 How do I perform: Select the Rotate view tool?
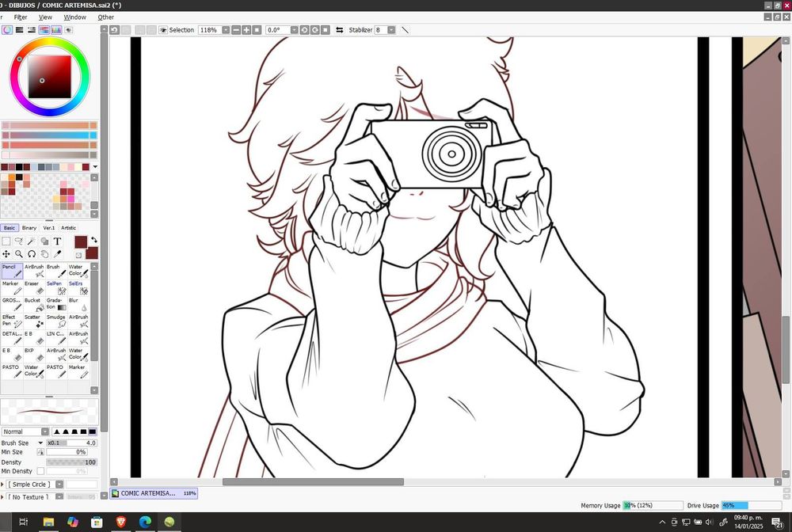32,254
